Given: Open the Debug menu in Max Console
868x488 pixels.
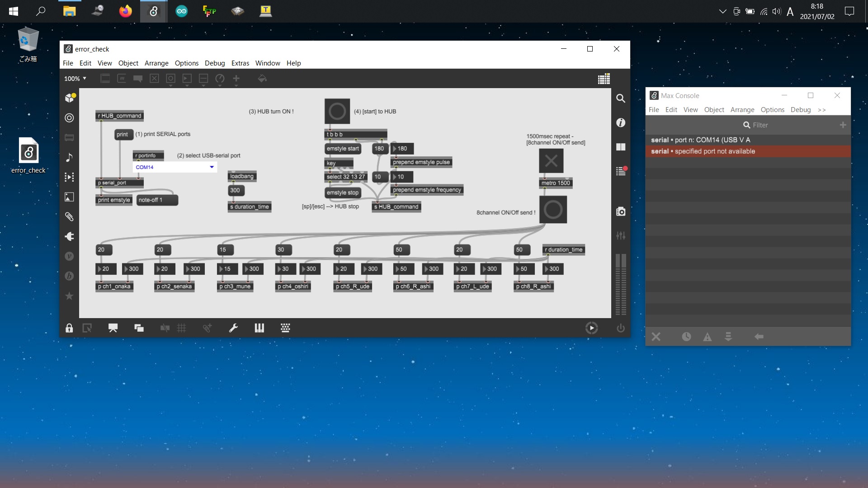Looking at the screenshot, I should pyautogui.click(x=800, y=110).
